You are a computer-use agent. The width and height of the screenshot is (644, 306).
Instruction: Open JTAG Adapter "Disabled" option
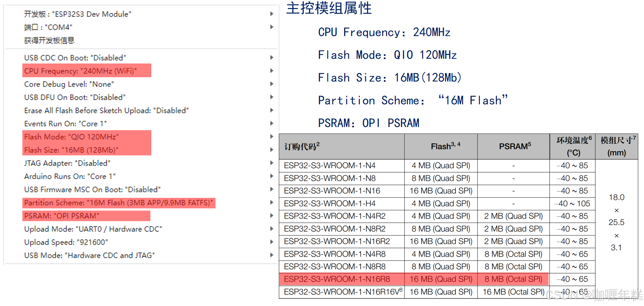[140, 163]
